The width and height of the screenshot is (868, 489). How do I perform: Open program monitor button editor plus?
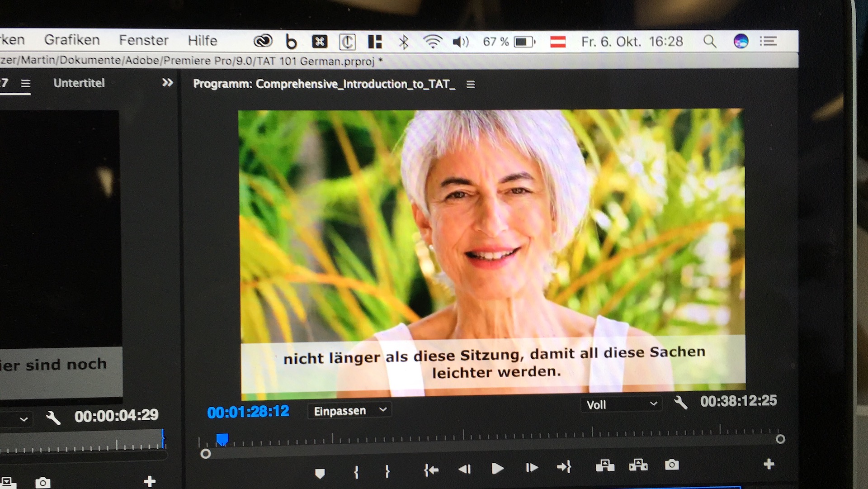click(769, 464)
